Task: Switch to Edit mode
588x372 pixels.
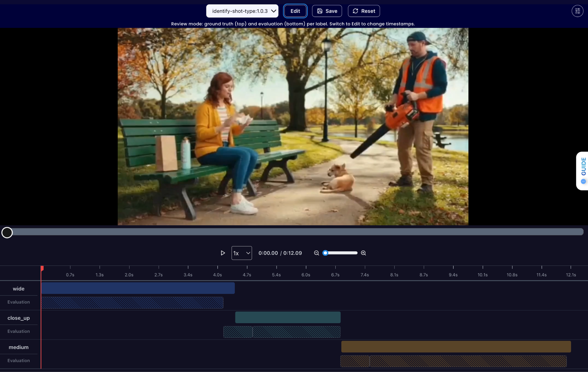Action: coord(295,11)
